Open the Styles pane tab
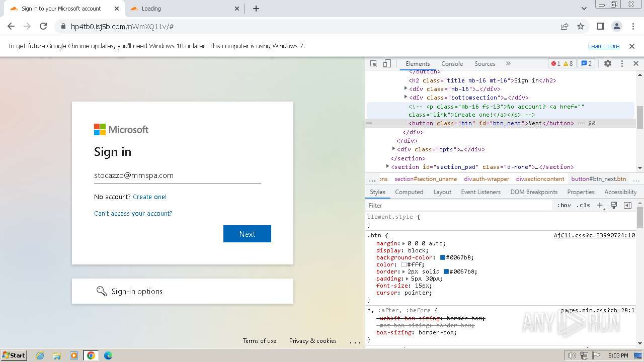644x362 pixels. tap(377, 192)
